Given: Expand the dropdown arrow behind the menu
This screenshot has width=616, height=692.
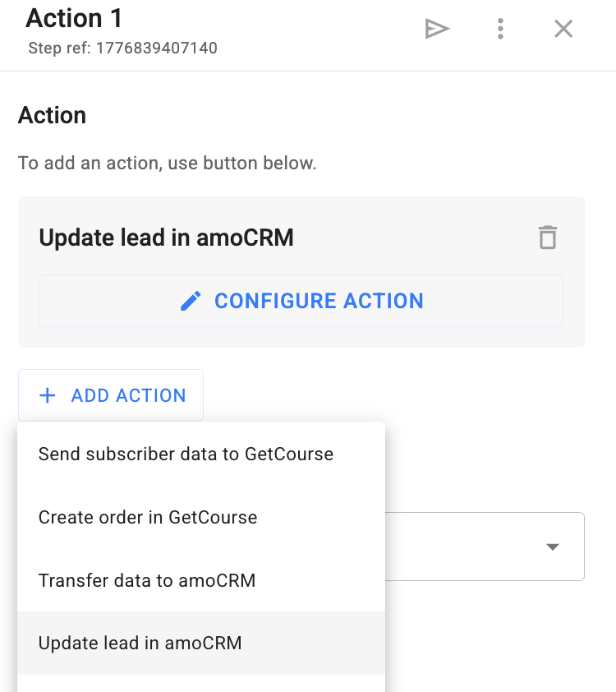Looking at the screenshot, I should pos(553,547).
